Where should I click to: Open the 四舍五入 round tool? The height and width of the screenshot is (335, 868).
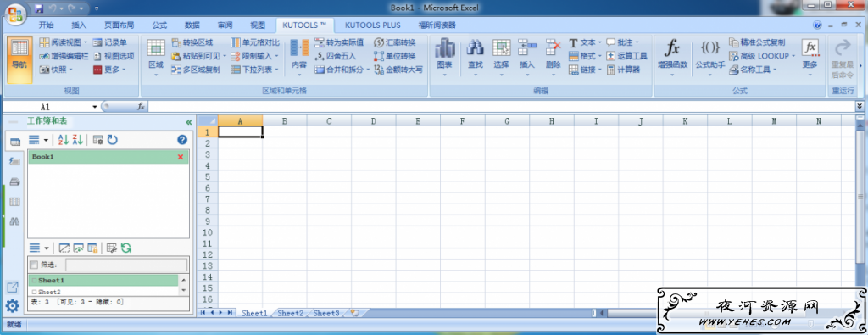(x=336, y=56)
